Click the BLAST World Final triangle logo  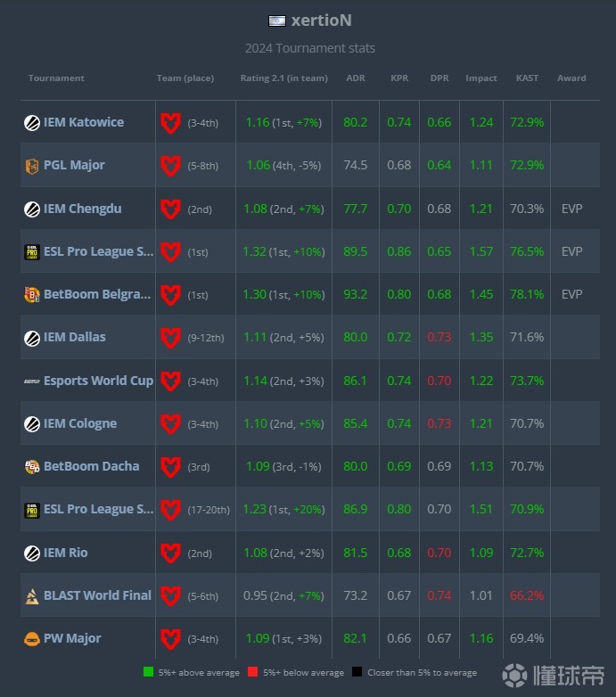(31, 596)
